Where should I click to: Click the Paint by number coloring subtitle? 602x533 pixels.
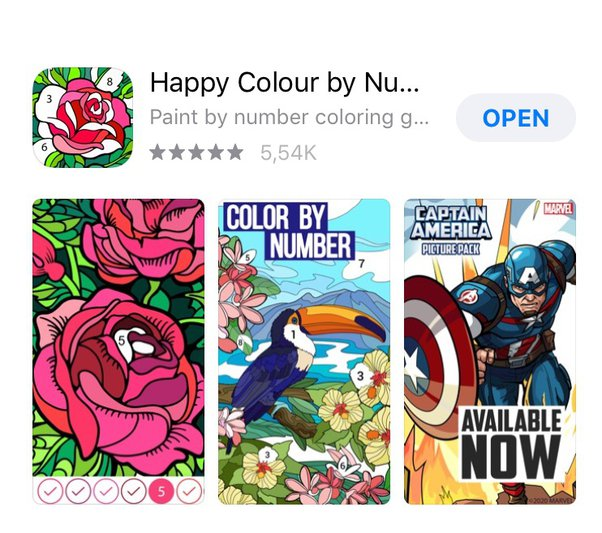(289, 118)
